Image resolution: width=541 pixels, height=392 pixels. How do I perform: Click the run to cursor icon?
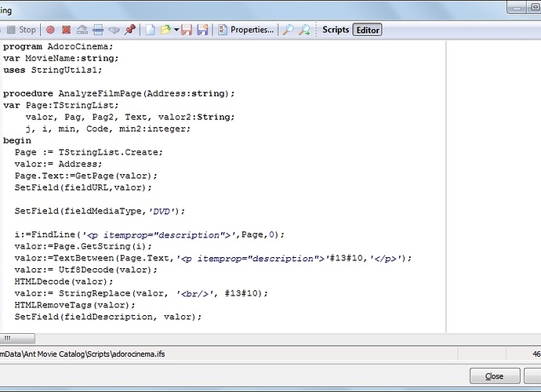[x=98, y=30]
